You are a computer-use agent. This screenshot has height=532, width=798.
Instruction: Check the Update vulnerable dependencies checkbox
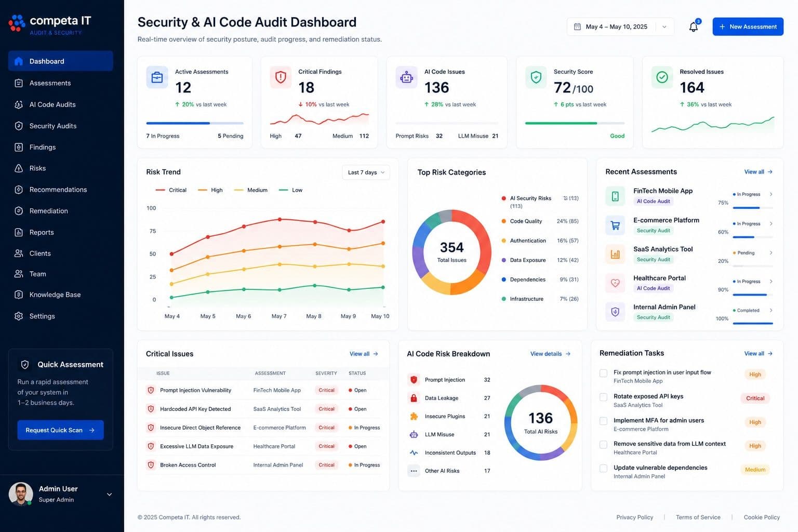[x=604, y=468]
